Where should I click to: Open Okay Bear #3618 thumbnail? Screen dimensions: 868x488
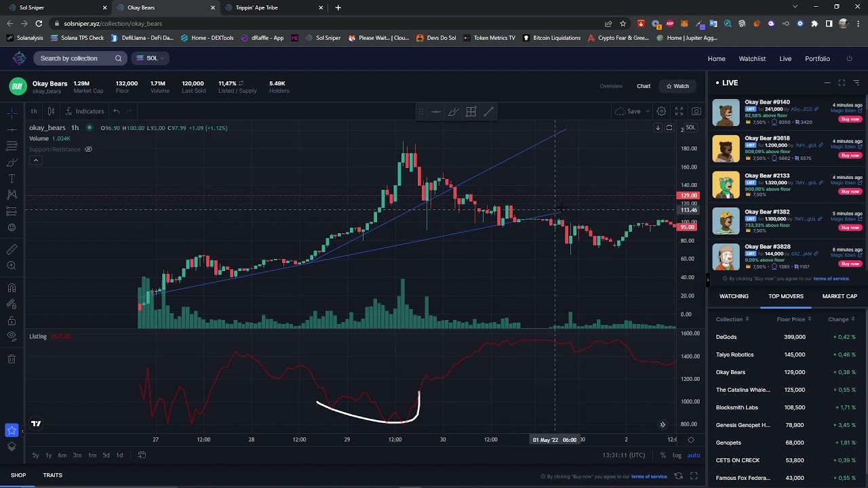coord(726,148)
